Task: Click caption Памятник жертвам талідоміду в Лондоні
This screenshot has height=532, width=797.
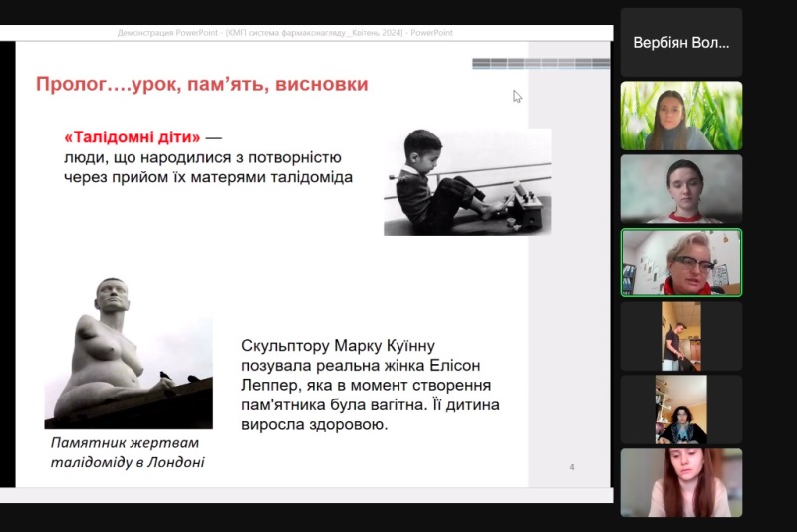Action: coord(128,452)
